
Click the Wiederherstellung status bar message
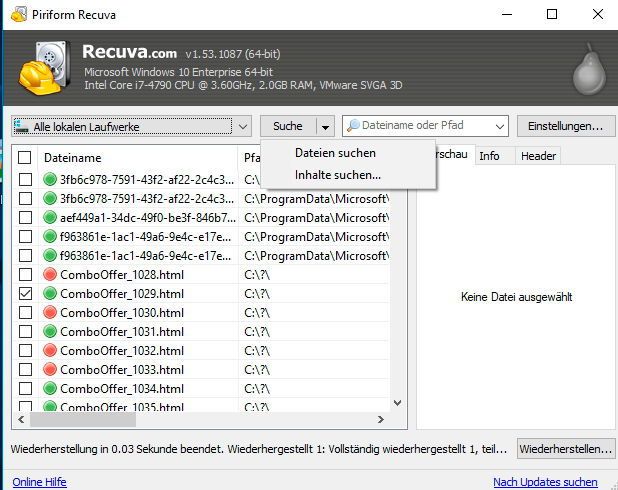click(x=259, y=449)
